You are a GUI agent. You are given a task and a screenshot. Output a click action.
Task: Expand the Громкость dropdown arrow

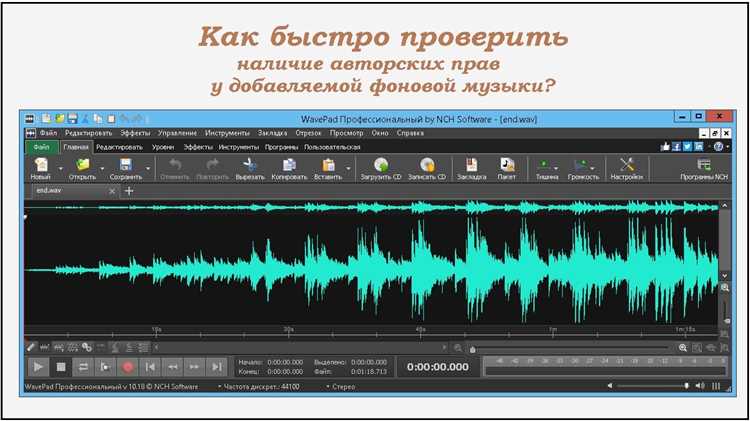[593, 168]
